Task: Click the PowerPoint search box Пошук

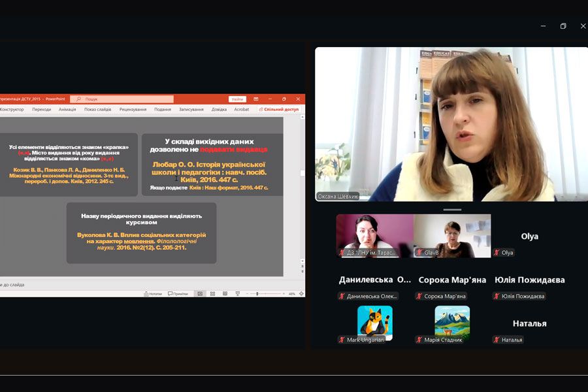Action: pos(122,99)
